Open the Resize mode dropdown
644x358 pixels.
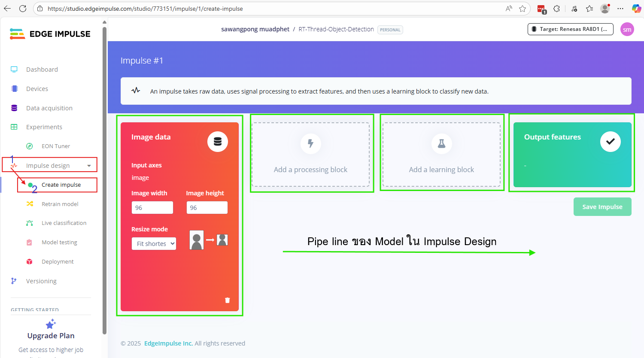(x=154, y=244)
